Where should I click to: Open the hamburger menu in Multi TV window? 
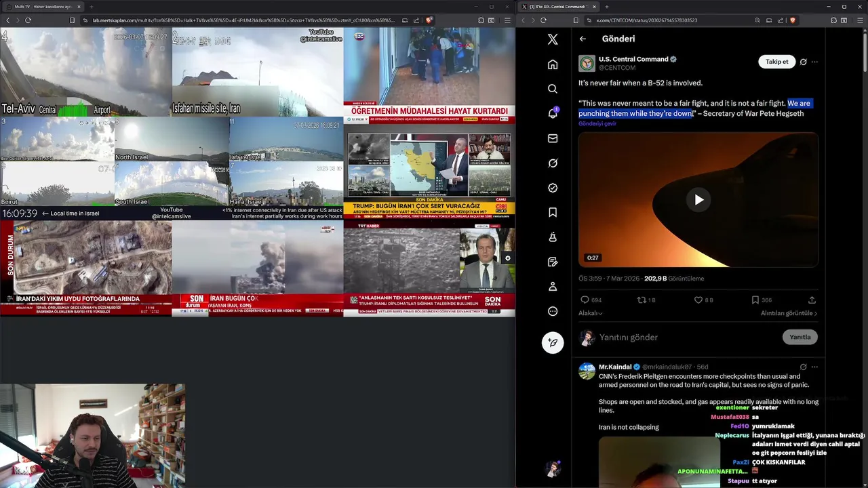pos(507,20)
